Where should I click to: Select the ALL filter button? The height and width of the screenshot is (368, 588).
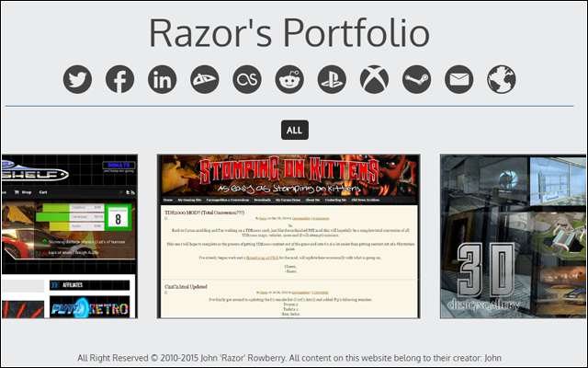click(x=295, y=130)
